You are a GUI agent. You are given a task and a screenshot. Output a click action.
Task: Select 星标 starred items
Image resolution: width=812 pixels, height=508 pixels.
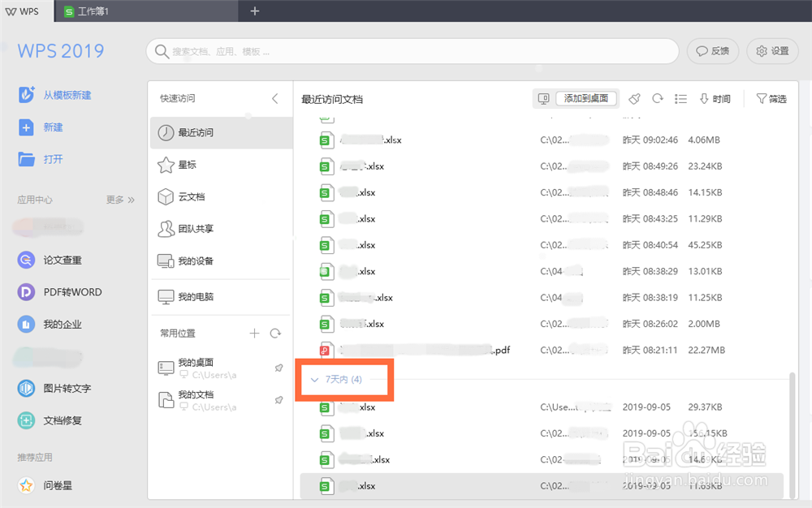pos(222,165)
